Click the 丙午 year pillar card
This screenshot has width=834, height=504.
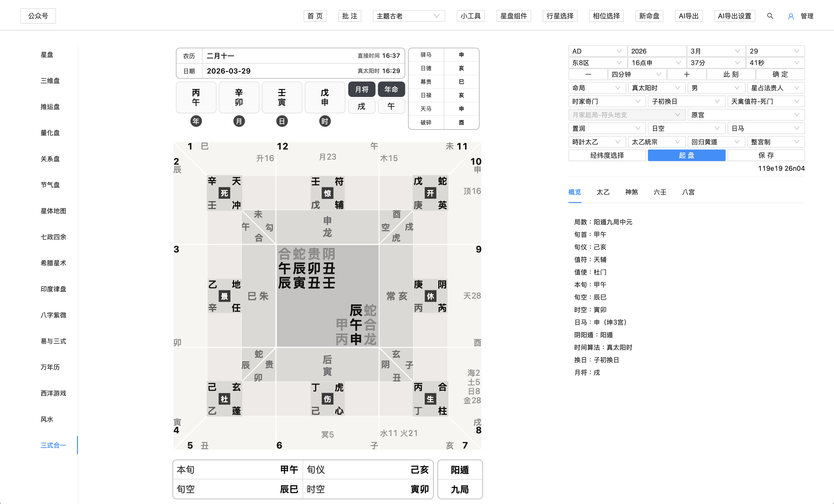click(x=196, y=97)
